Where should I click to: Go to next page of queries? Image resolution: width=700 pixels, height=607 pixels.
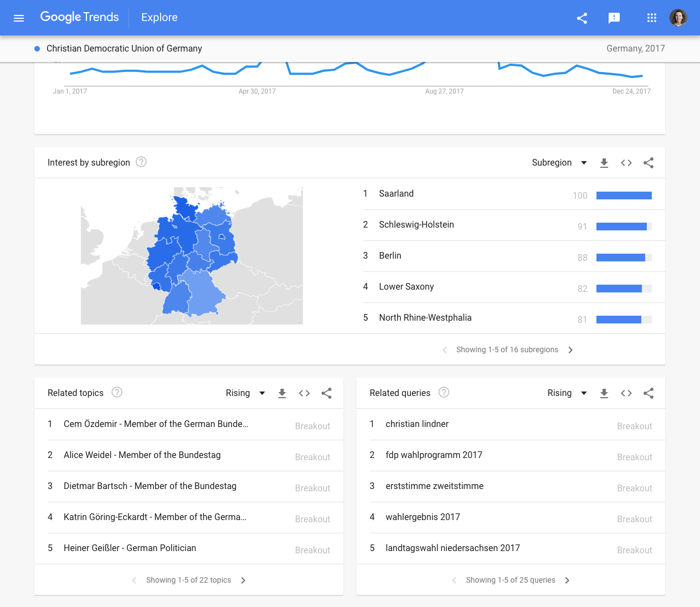coord(567,580)
